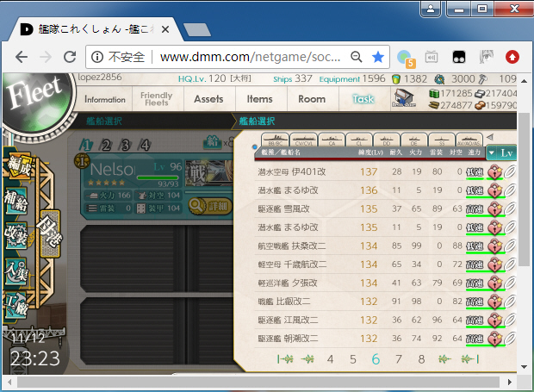
Task: Go back several ship list pages
Action: point(307,359)
